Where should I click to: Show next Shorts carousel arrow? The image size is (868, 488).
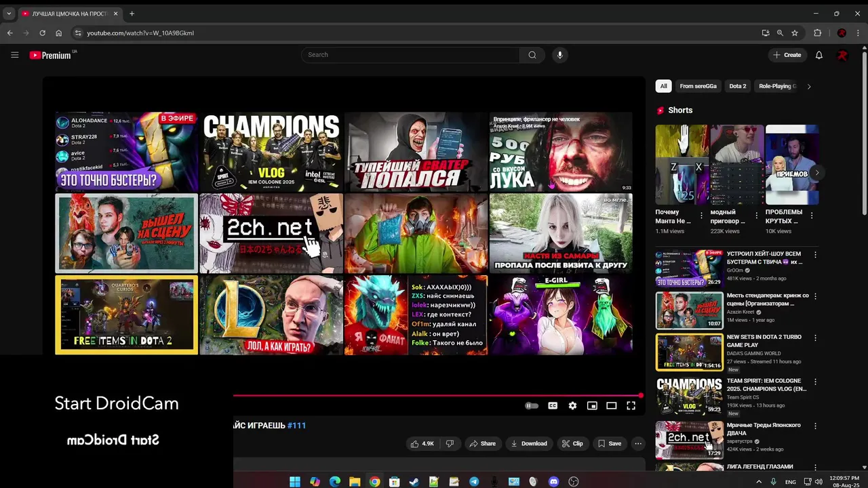click(x=816, y=173)
